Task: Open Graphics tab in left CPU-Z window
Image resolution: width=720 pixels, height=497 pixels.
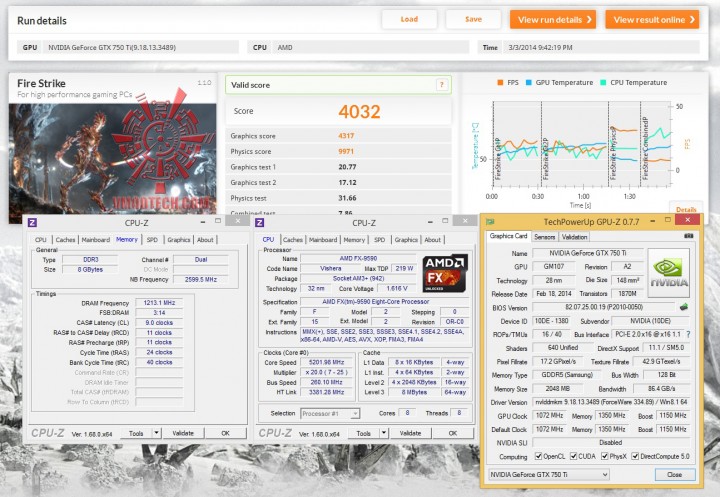Action: pyautogui.click(x=179, y=240)
